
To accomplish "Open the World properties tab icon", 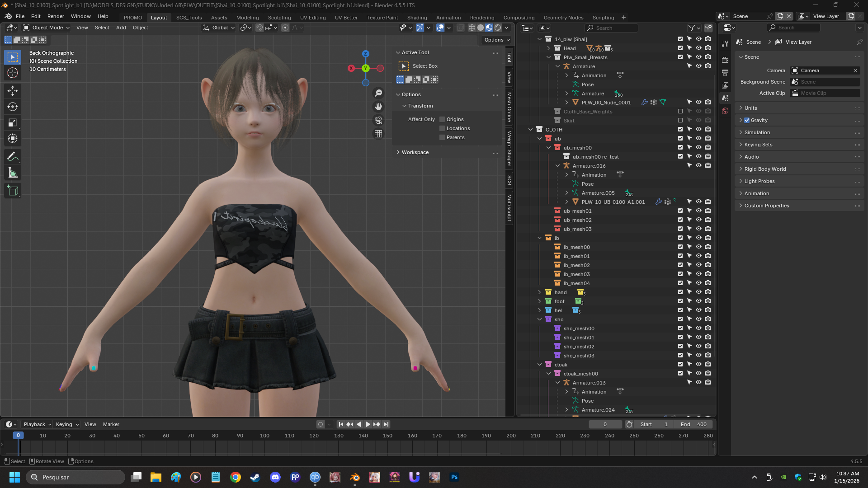I will pos(725,111).
